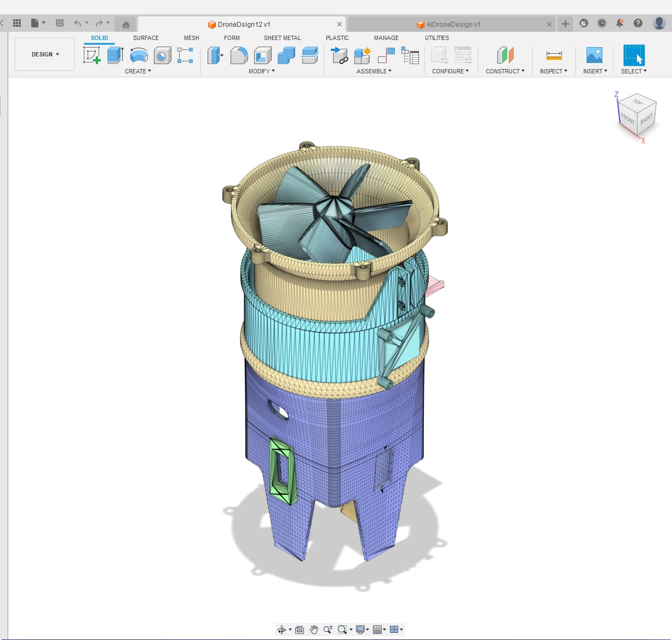Click the Look At icon in navigation bar
The height and width of the screenshot is (640, 672).
click(x=300, y=630)
